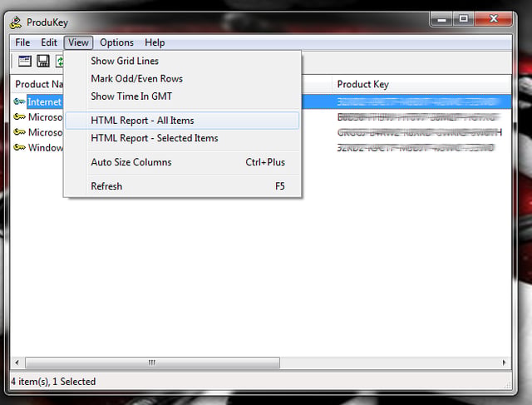532x405 pixels.
Task: Close the open View menu
Action: 78,42
